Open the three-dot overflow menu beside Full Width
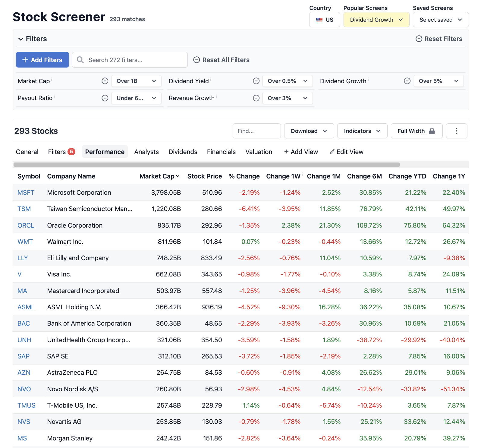The height and width of the screenshot is (448, 487). 457,131
